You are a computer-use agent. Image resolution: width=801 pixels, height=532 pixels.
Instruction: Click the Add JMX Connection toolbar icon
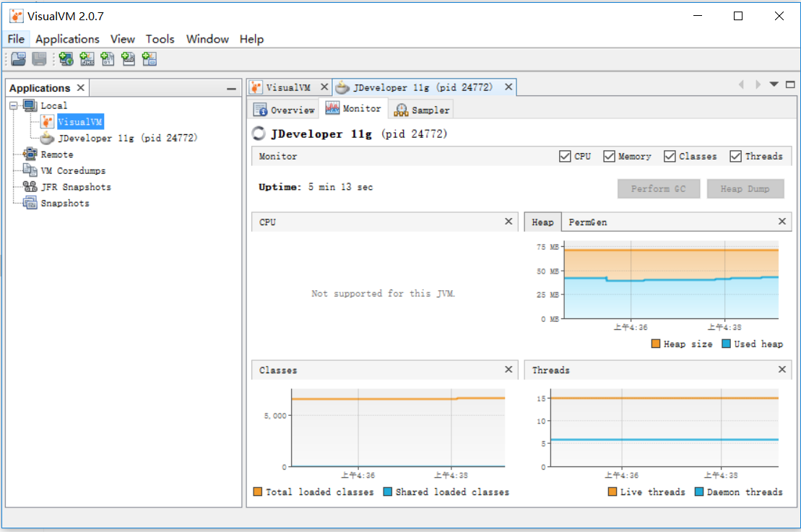(87, 59)
